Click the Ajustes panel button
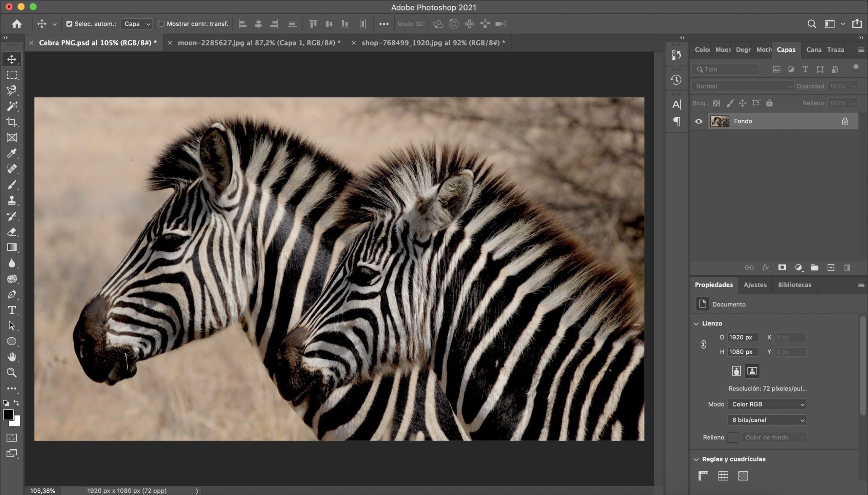 point(755,285)
